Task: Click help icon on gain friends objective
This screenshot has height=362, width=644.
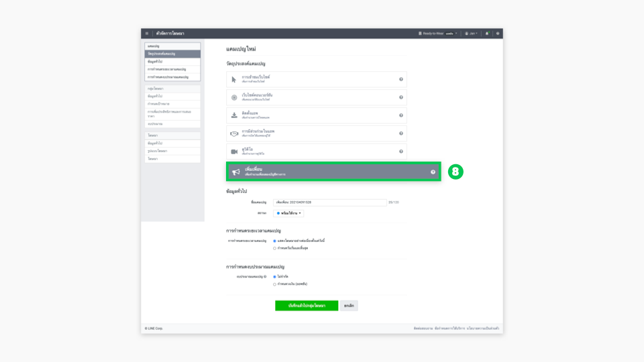Action: coord(433,172)
